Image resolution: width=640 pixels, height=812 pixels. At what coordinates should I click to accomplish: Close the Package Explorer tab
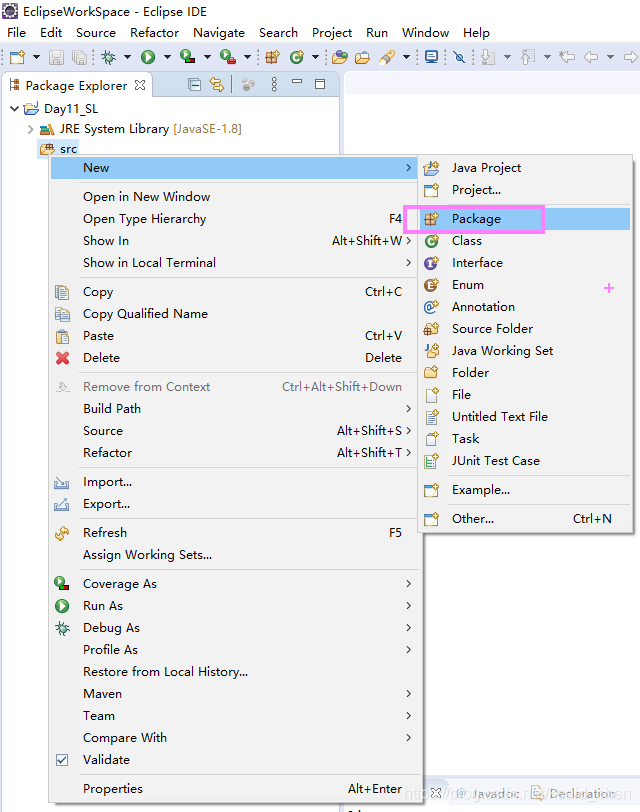pos(140,85)
